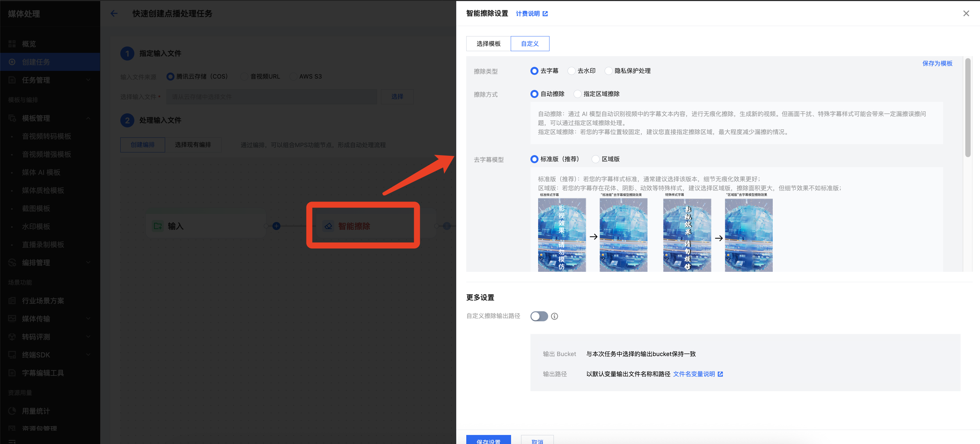Choose the 区域版 subtitle removal model

click(x=596, y=159)
